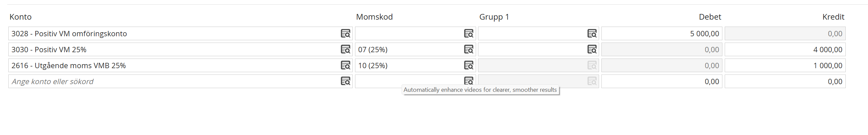Click Debet field in the empty last row
This screenshot has width=868, height=135.
click(662, 81)
